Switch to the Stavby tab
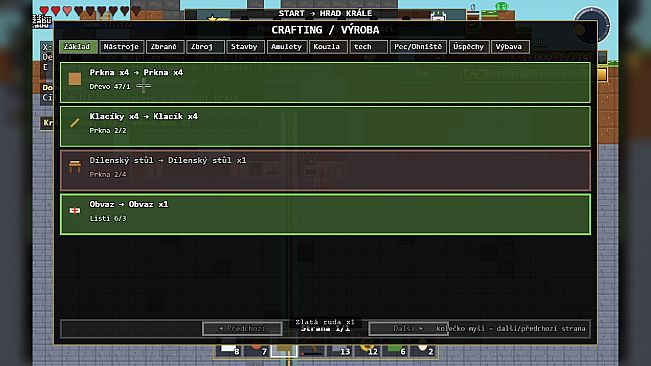651x366 pixels. point(245,47)
